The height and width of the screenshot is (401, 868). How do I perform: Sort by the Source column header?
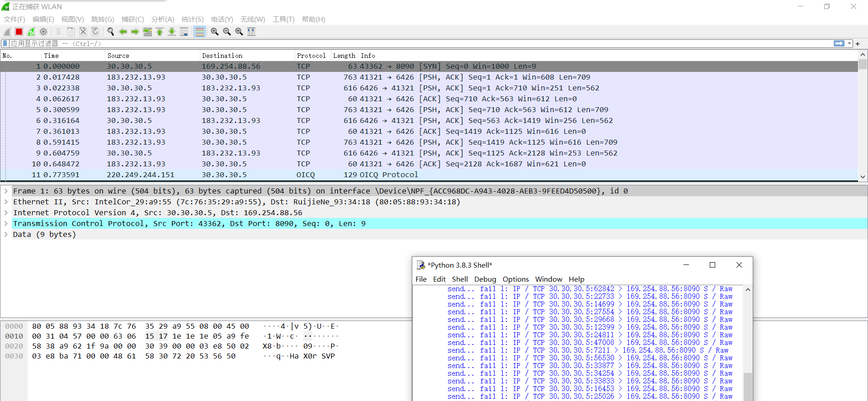coord(152,56)
